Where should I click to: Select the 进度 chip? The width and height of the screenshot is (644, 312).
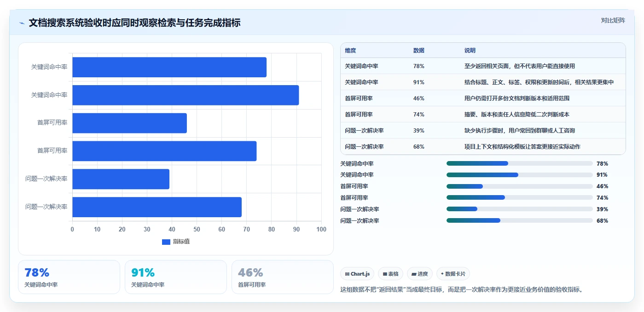click(419, 274)
